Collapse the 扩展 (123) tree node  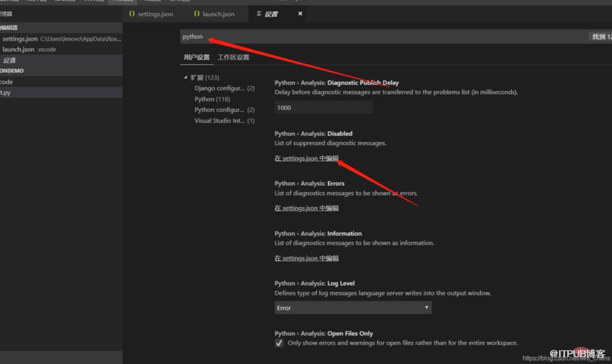(x=186, y=78)
